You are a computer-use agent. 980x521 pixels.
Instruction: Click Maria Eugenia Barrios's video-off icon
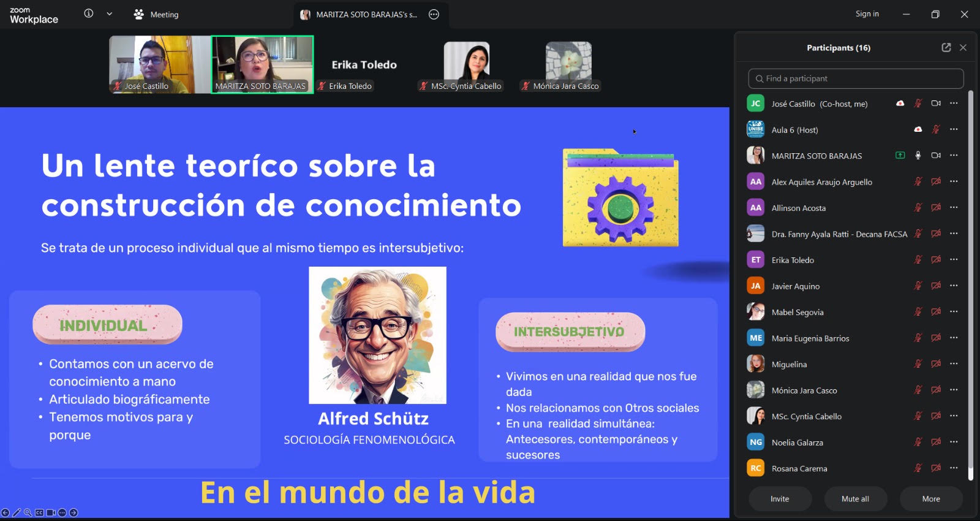936,338
